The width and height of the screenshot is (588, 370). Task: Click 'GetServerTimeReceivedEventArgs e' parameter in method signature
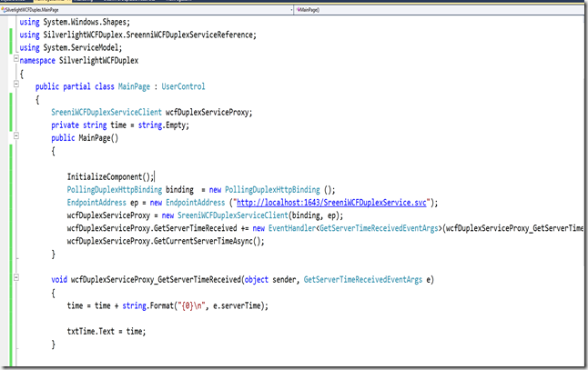367,280
